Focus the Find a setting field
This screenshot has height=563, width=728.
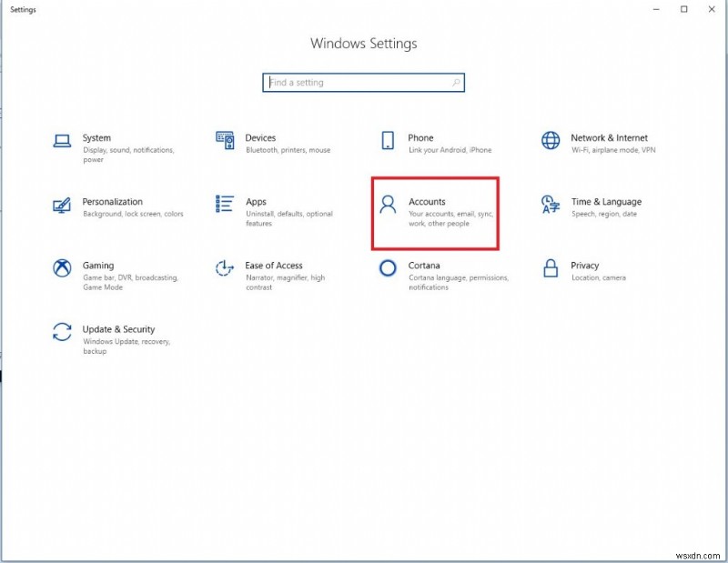coord(363,83)
